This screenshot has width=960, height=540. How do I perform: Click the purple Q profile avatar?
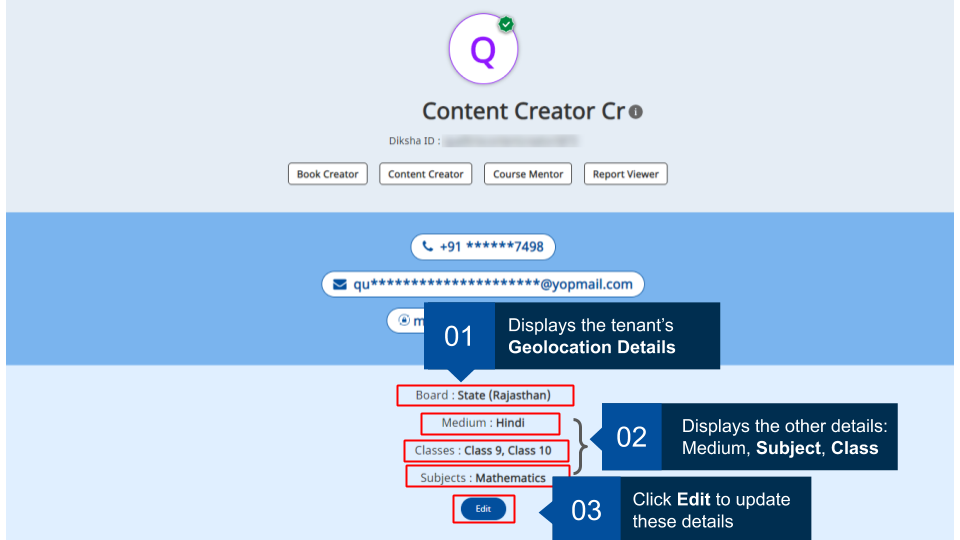483,50
